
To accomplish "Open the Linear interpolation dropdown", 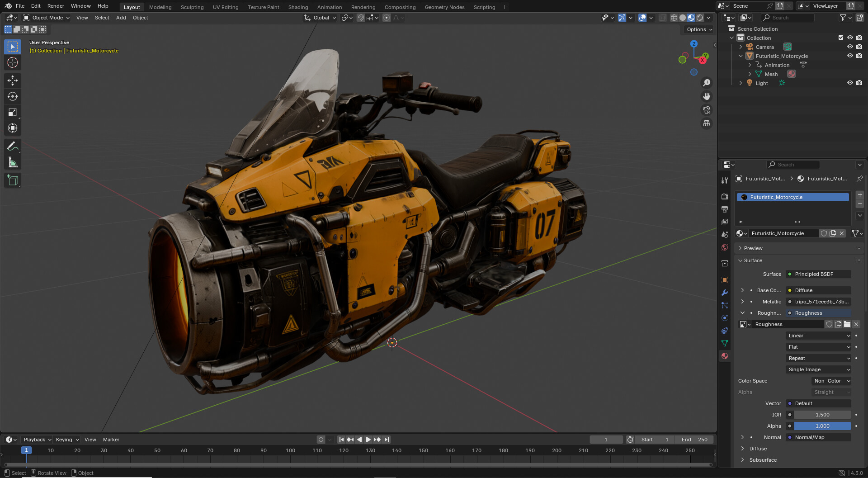I will [x=819, y=336].
